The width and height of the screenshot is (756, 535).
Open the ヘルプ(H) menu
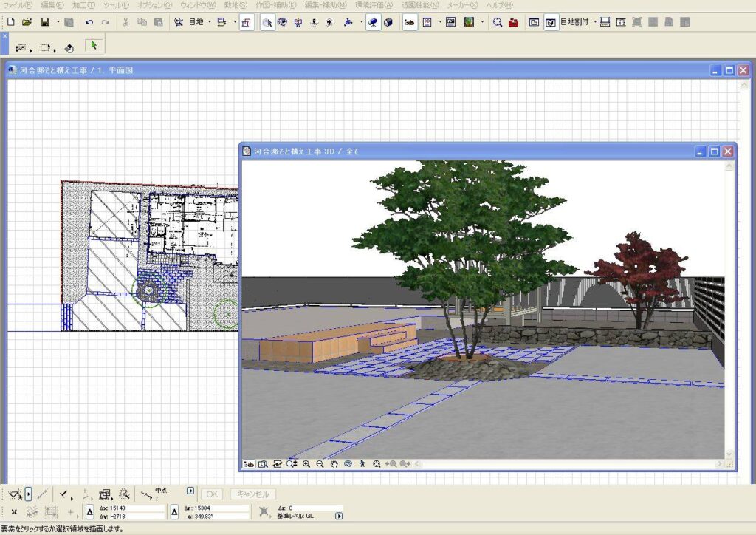point(499,5)
